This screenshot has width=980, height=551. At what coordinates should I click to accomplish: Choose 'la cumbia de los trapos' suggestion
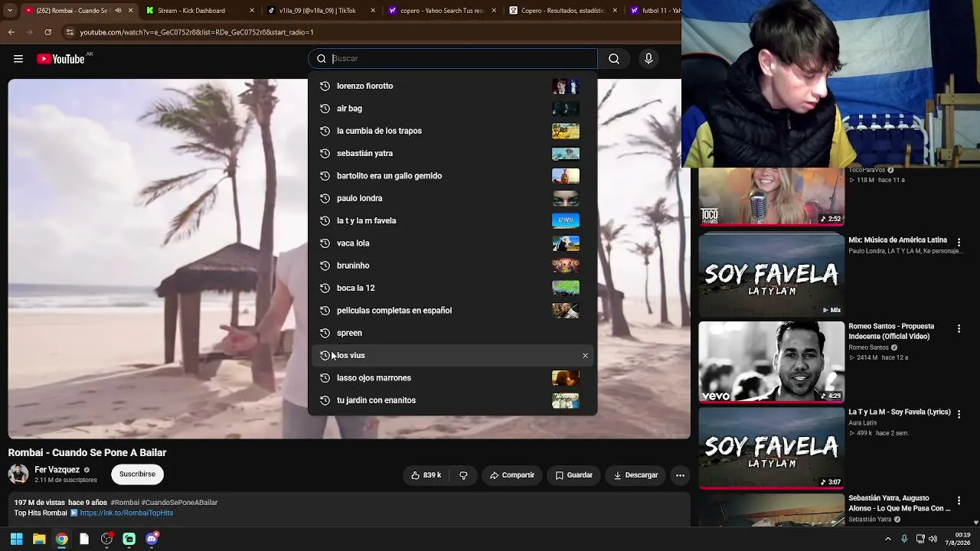click(x=452, y=131)
